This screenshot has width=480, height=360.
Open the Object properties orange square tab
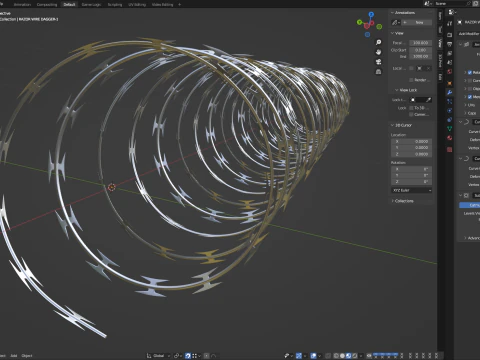[449, 83]
